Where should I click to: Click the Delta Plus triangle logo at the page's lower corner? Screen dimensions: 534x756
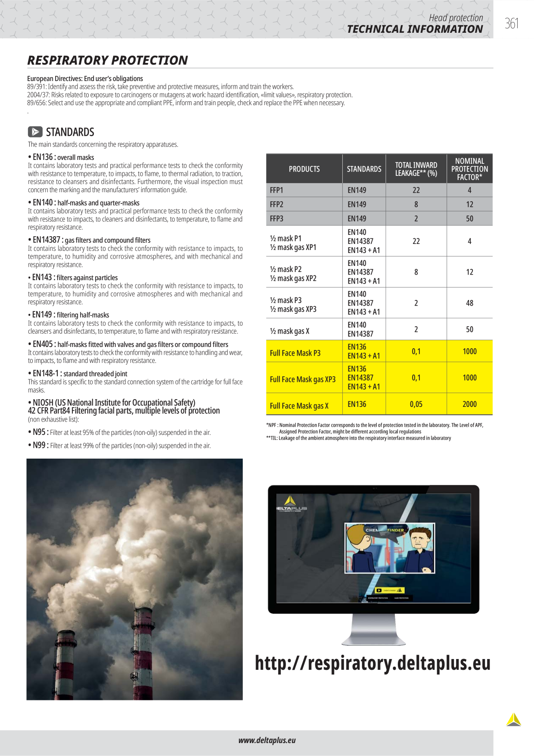click(513, 720)
